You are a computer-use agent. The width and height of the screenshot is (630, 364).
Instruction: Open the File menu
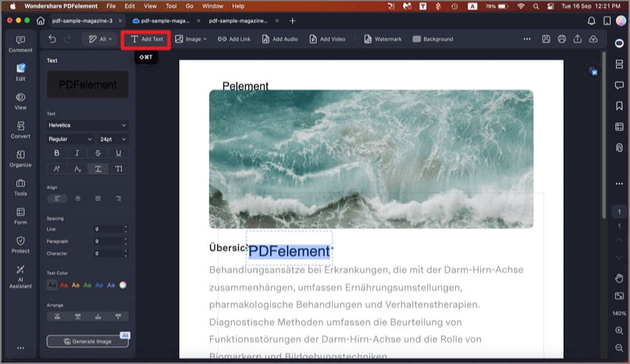coord(111,6)
